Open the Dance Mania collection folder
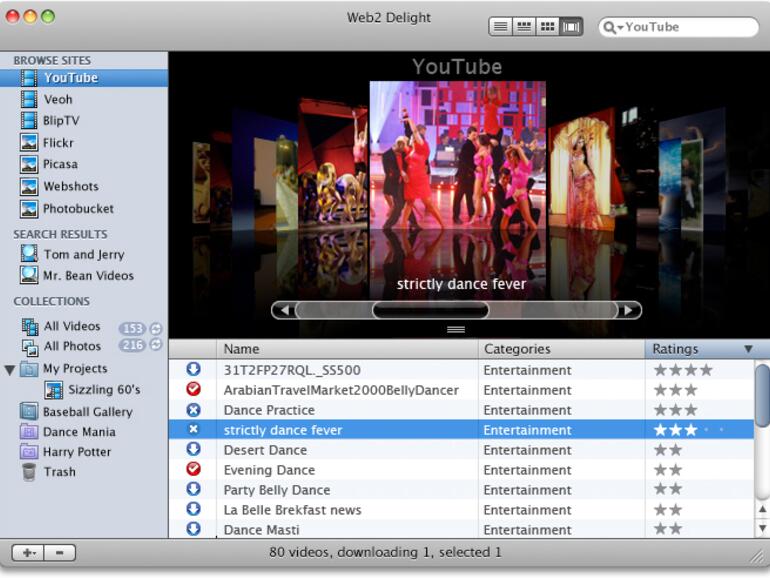 point(79,432)
